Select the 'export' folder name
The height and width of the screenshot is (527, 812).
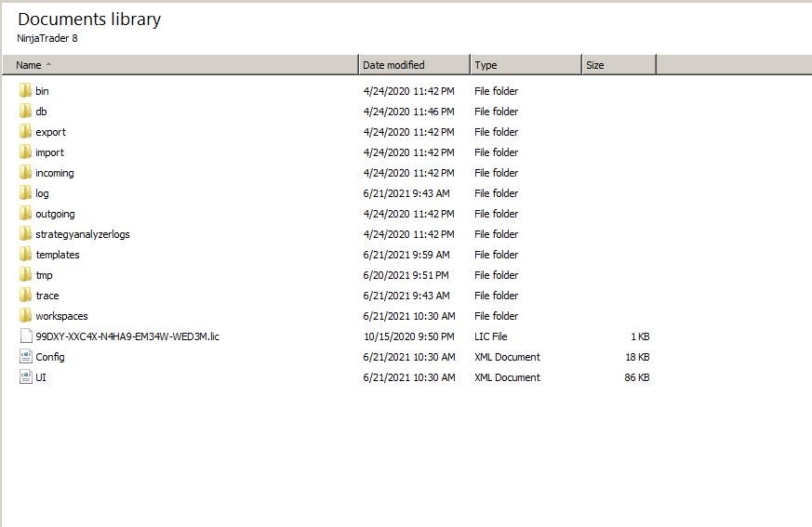click(51, 132)
